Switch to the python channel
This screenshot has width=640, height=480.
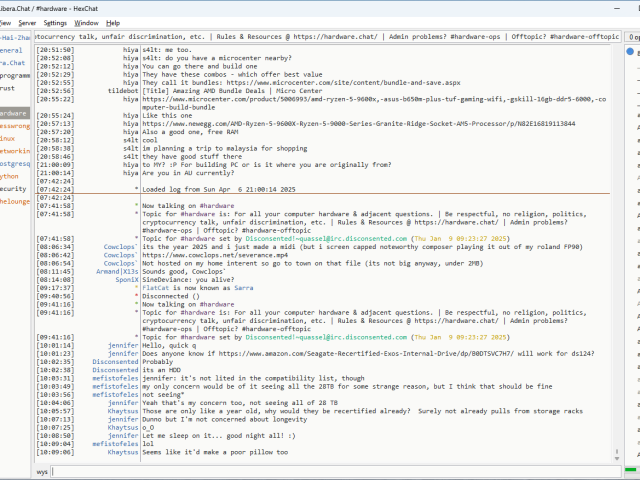[10, 176]
